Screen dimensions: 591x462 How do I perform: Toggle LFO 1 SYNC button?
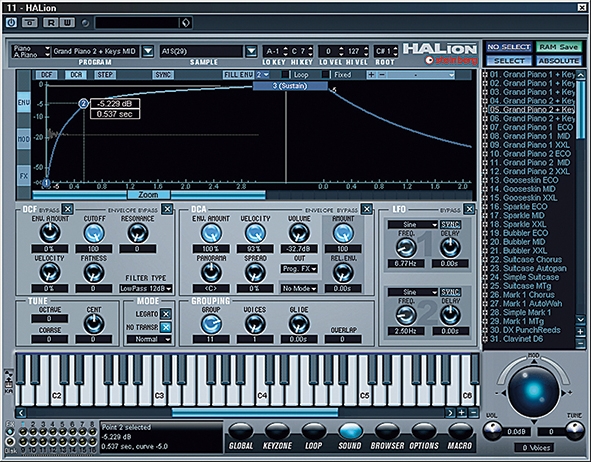[x=450, y=225]
